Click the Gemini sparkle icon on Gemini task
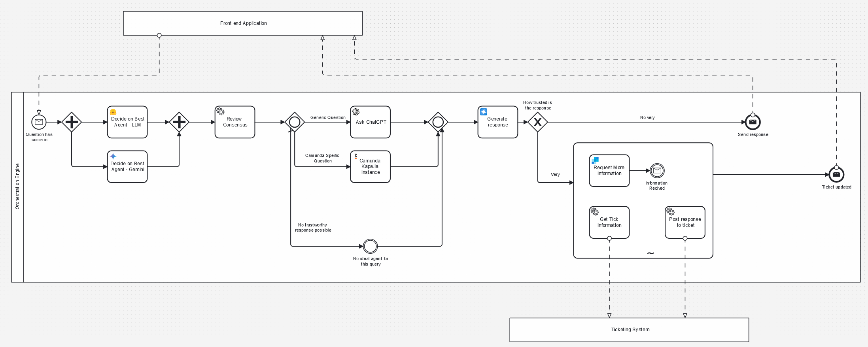 [113, 157]
